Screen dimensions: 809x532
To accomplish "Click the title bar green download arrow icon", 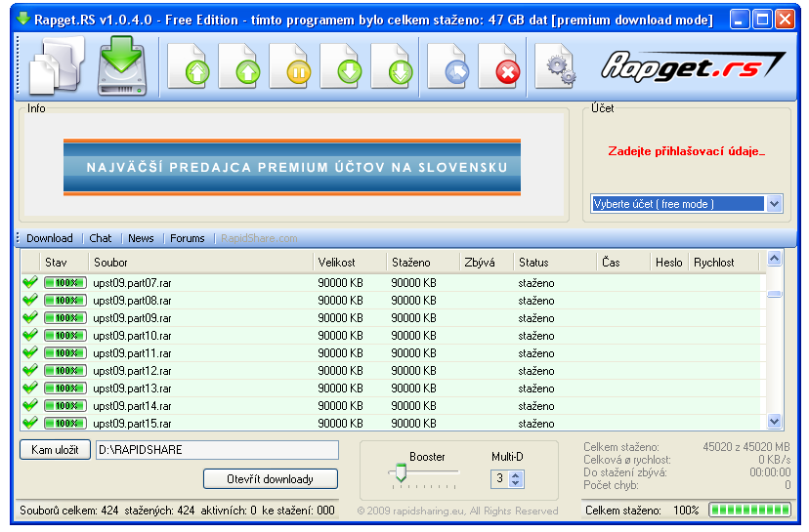I will (x=23, y=20).
